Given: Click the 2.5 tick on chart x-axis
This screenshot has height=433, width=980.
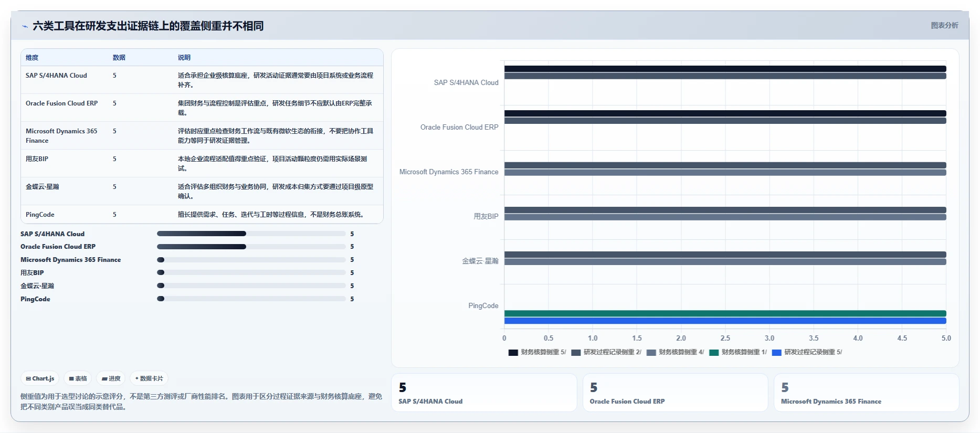Looking at the screenshot, I should [x=725, y=338].
